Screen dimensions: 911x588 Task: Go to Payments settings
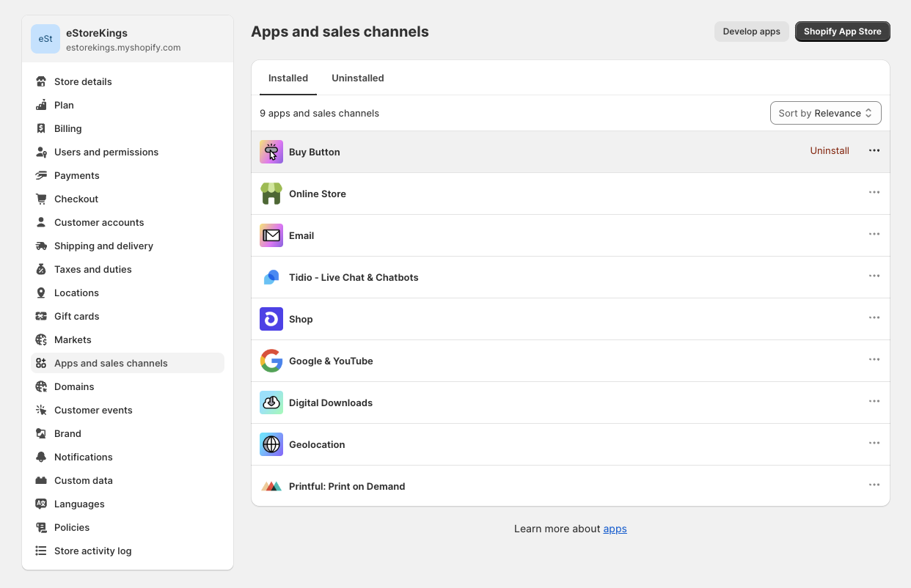(x=77, y=175)
